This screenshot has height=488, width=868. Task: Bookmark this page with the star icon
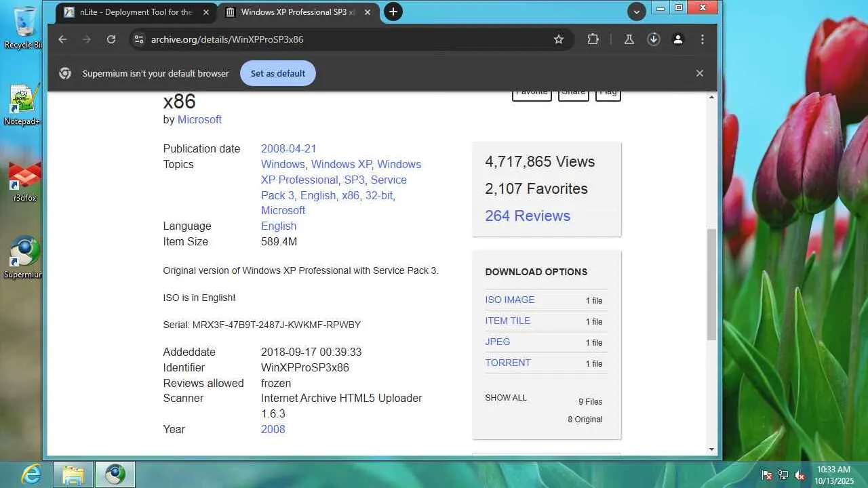click(559, 39)
